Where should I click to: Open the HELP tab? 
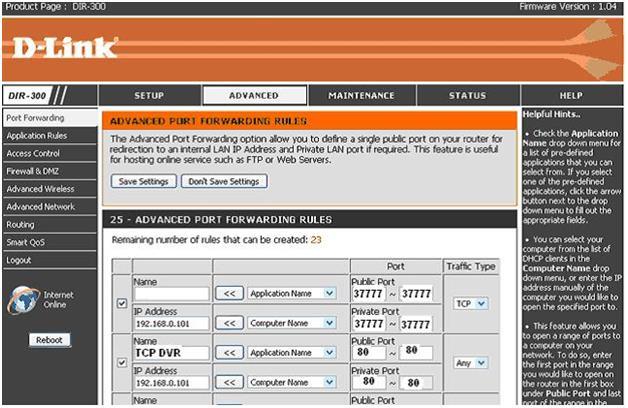tap(571, 95)
